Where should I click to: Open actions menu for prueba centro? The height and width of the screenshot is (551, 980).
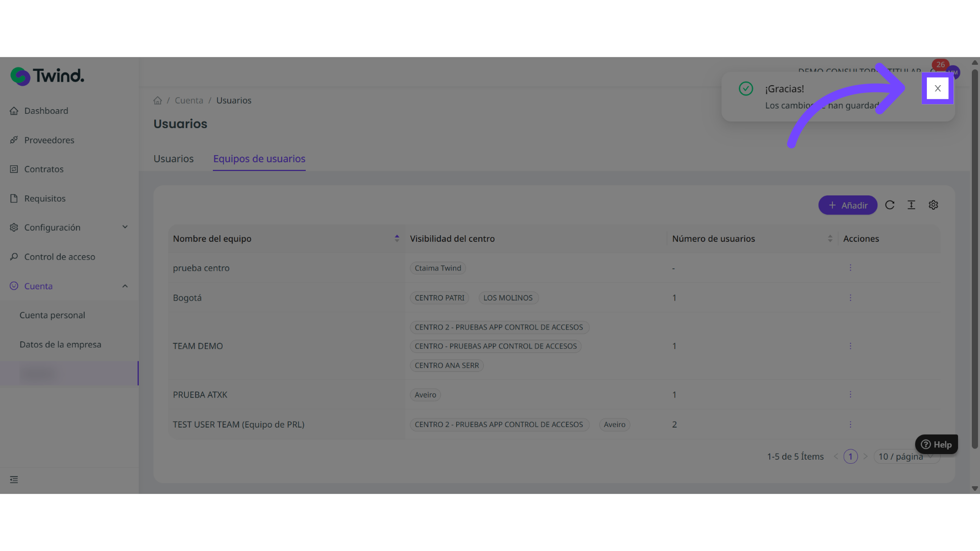pos(850,267)
